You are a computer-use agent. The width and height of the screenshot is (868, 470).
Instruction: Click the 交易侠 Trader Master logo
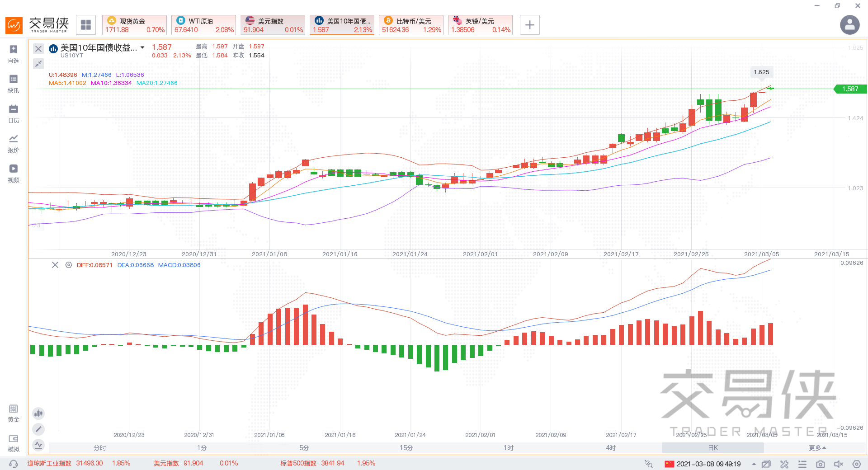[x=37, y=25]
